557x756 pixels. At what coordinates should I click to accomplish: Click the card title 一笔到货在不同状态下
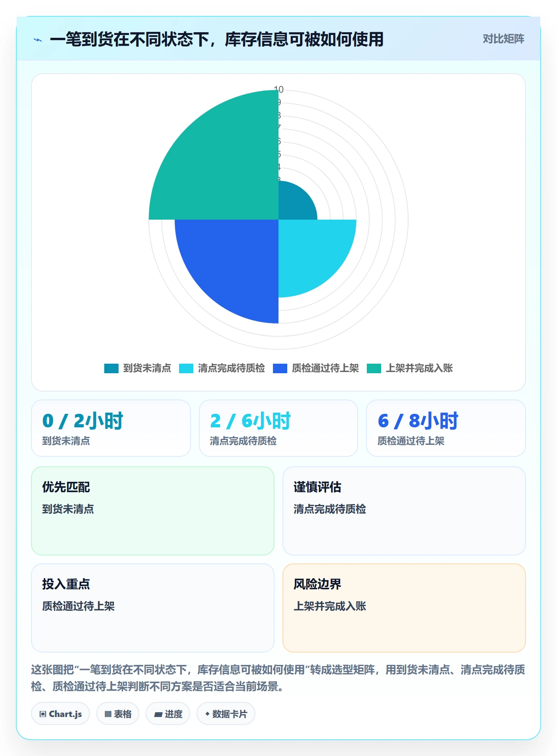[x=216, y=39]
